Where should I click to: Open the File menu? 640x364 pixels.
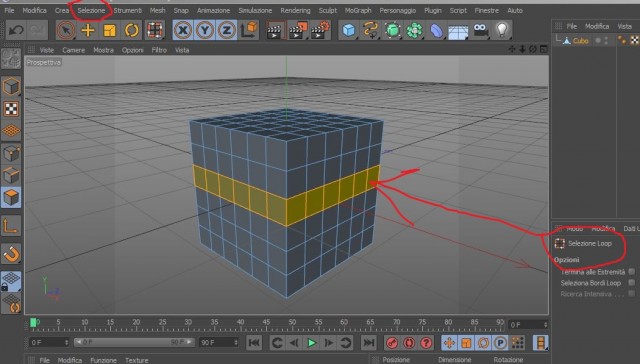point(9,10)
